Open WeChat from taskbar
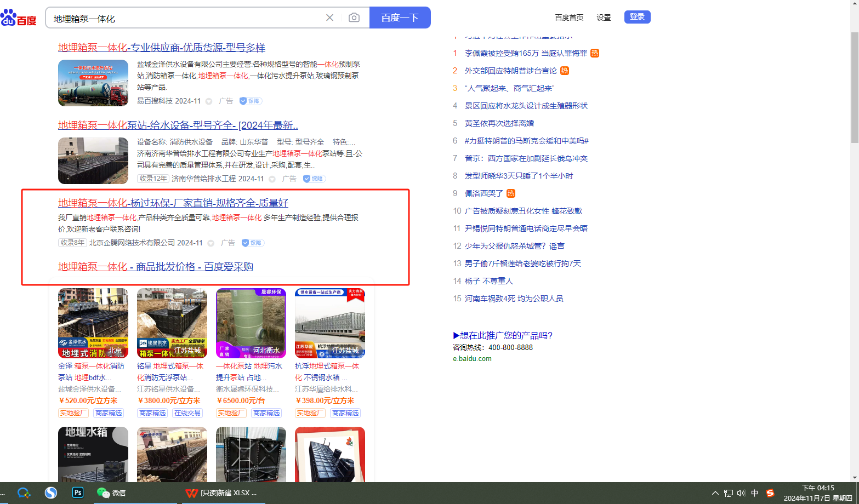 111,493
